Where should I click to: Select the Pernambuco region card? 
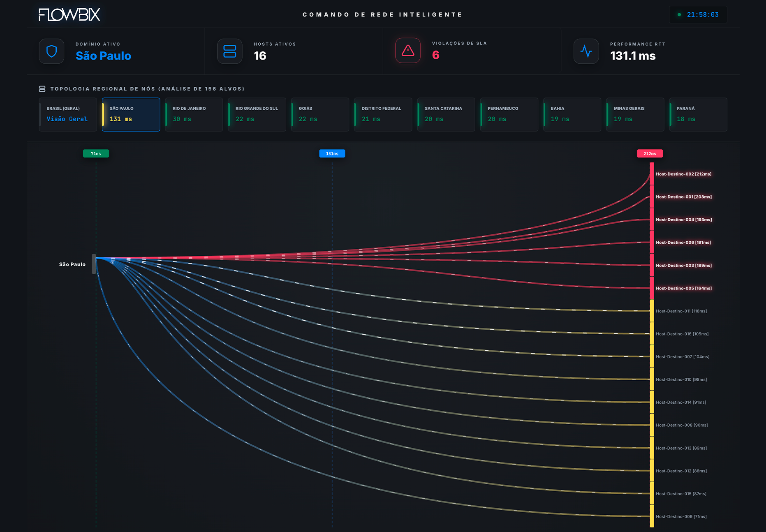pos(509,114)
